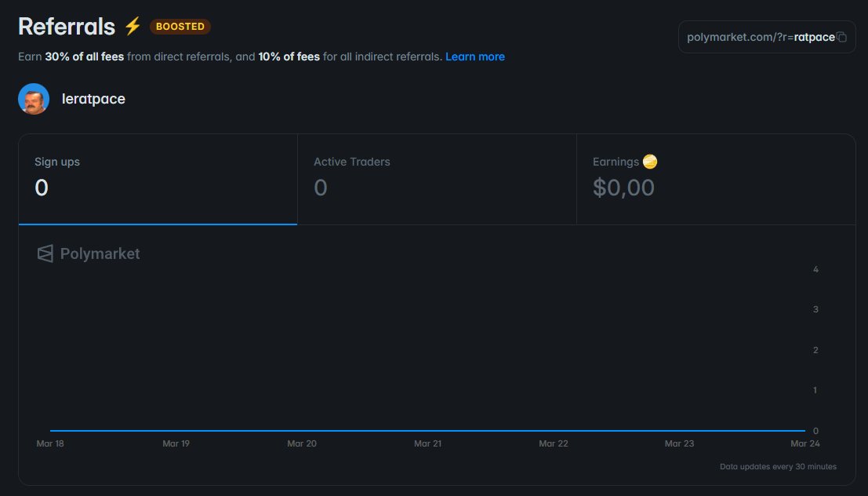This screenshot has height=496, width=868.
Task: Click the lightning bolt icon next to Referrals
Action: [x=133, y=26]
